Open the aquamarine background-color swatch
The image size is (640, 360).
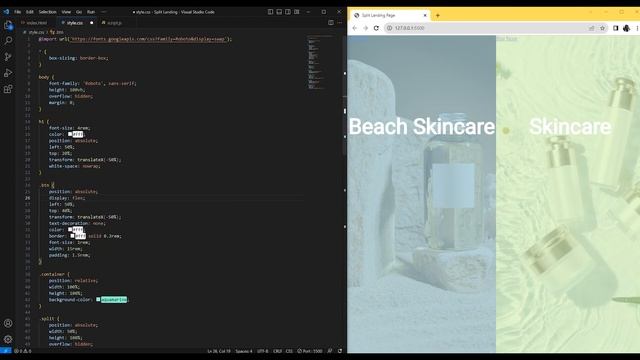(x=98, y=300)
